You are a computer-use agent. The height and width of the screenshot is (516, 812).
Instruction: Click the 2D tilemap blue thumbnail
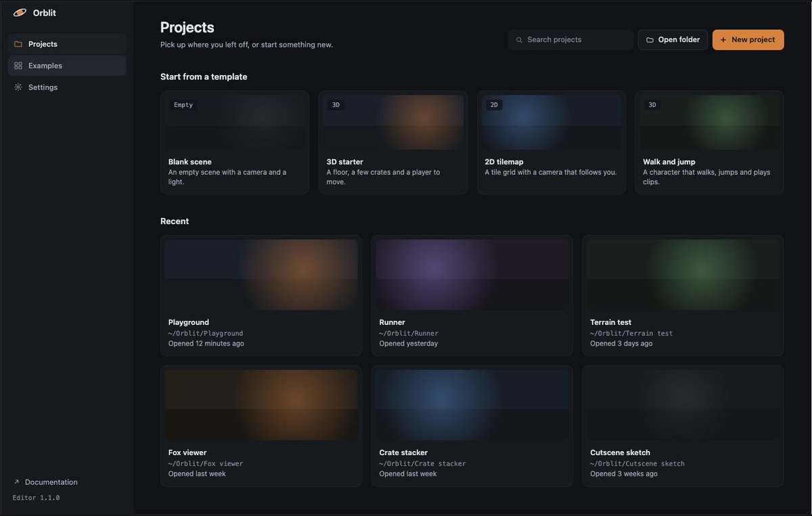(x=551, y=123)
